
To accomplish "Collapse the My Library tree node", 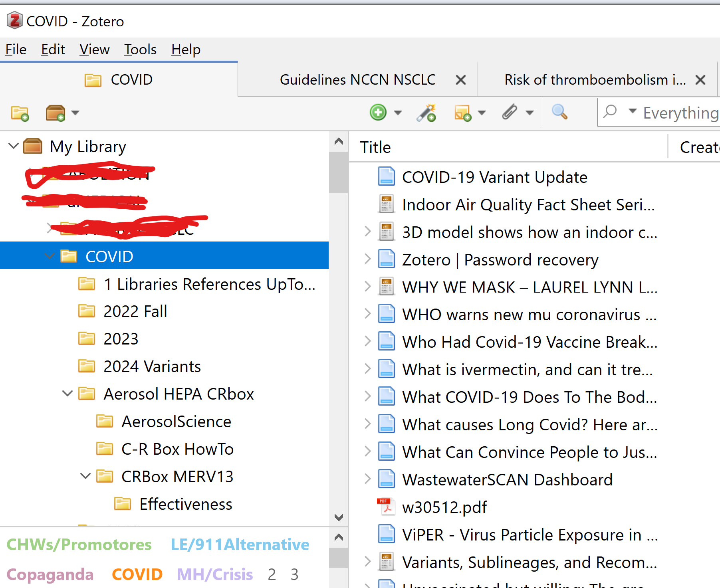I will [x=14, y=146].
